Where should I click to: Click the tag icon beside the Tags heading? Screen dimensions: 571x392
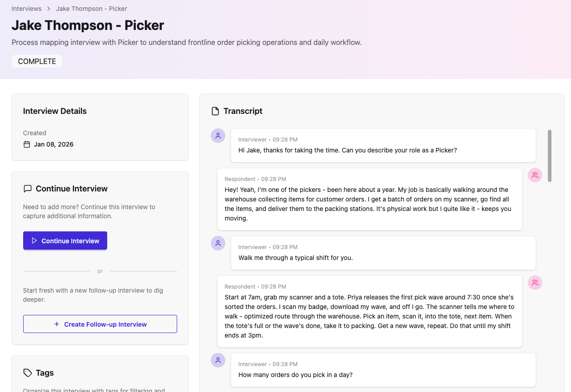pyautogui.click(x=27, y=372)
